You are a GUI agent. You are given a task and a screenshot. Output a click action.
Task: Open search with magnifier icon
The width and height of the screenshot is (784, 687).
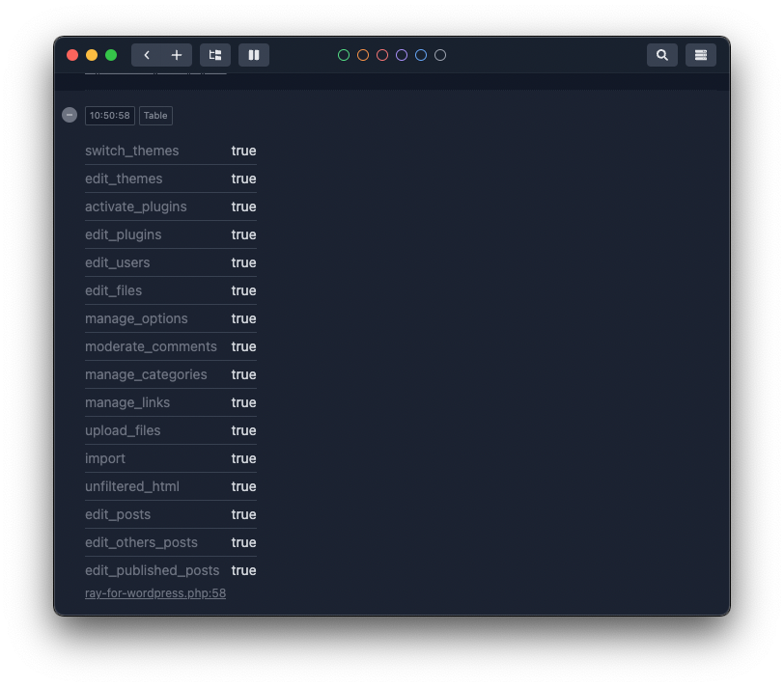click(662, 55)
